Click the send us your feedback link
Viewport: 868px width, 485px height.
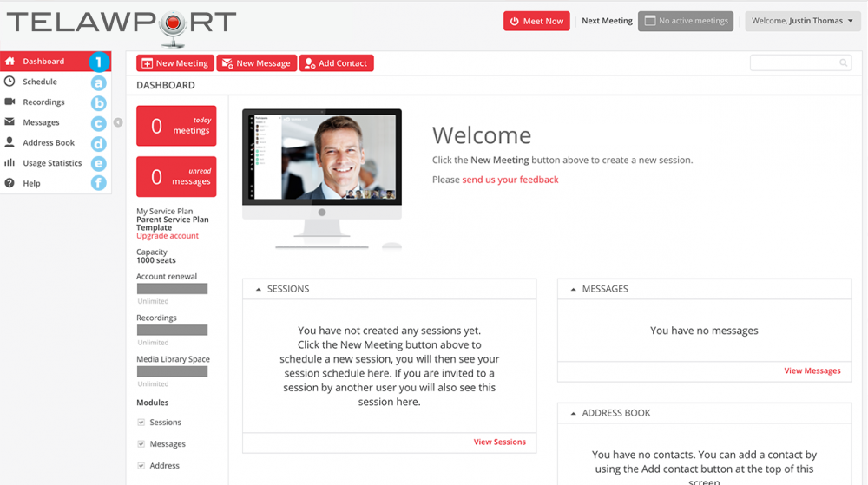pyautogui.click(x=510, y=180)
